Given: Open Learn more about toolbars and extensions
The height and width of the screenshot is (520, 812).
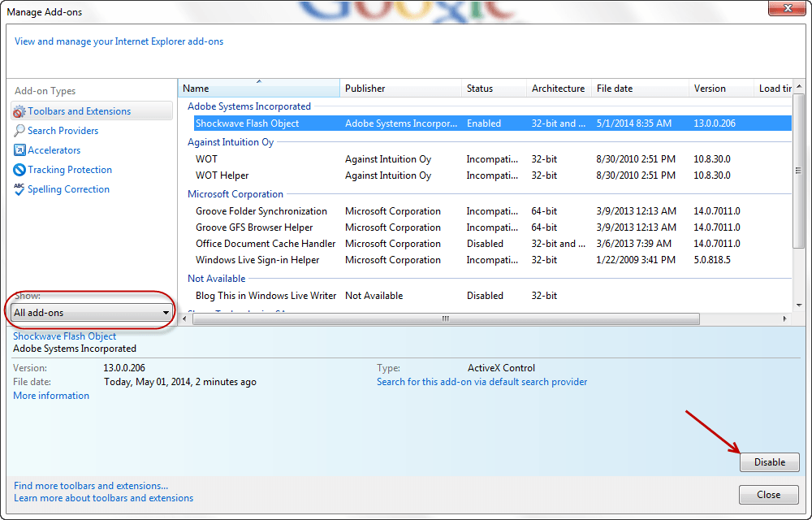Looking at the screenshot, I should tap(103, 498).
